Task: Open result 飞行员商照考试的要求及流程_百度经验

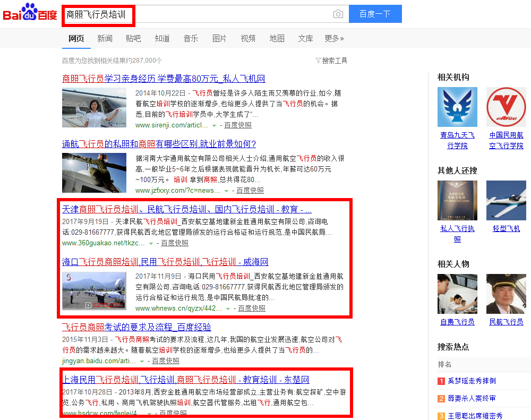Action: pos(136,327)
